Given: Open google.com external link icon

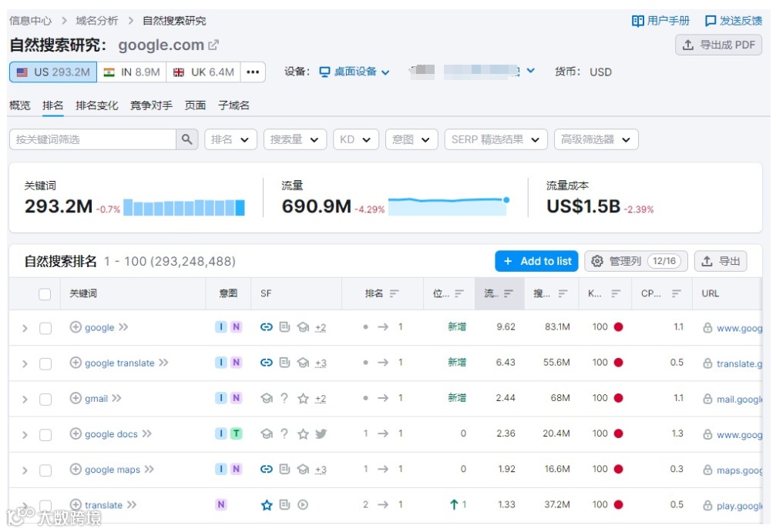Looking at the screenshot, I should (213, 45).
